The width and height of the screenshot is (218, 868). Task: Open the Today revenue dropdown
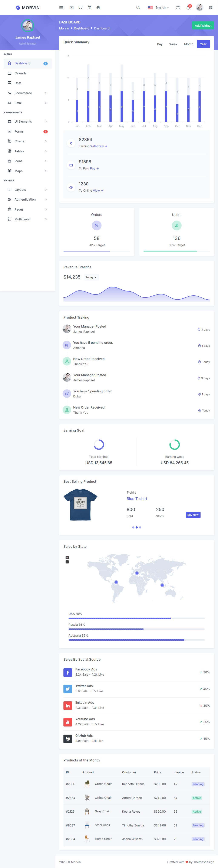91,277
